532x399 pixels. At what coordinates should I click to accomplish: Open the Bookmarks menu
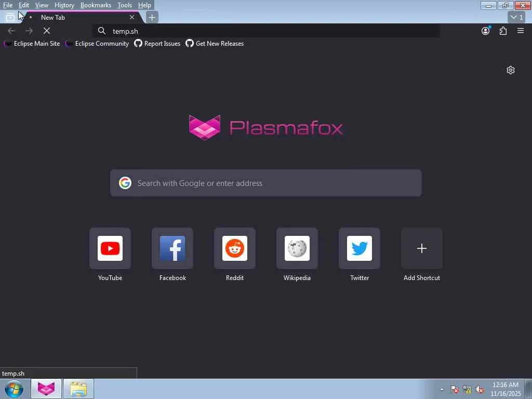click(96, 5)
